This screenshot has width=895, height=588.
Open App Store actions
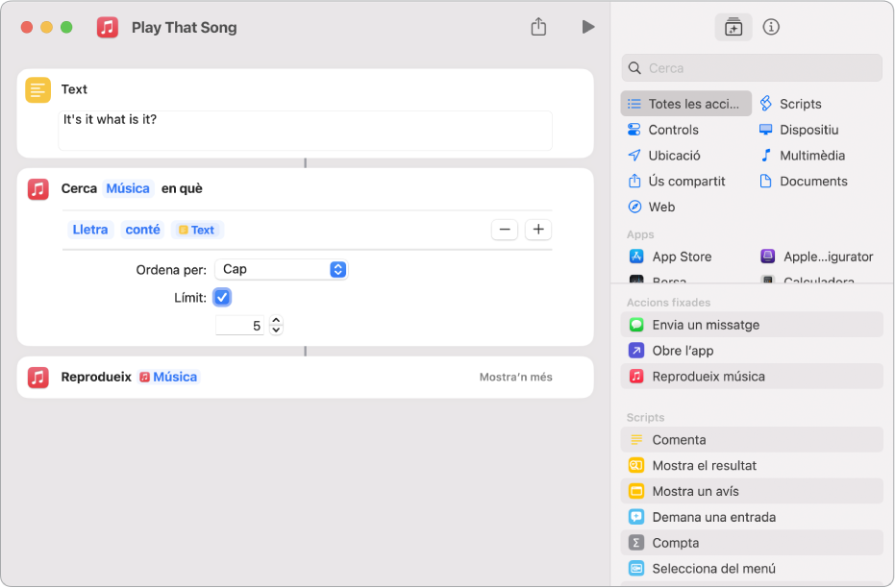[670, 257]
